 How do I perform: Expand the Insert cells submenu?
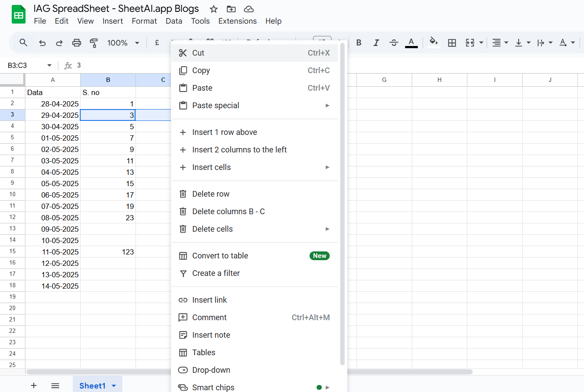pos(327,167)
